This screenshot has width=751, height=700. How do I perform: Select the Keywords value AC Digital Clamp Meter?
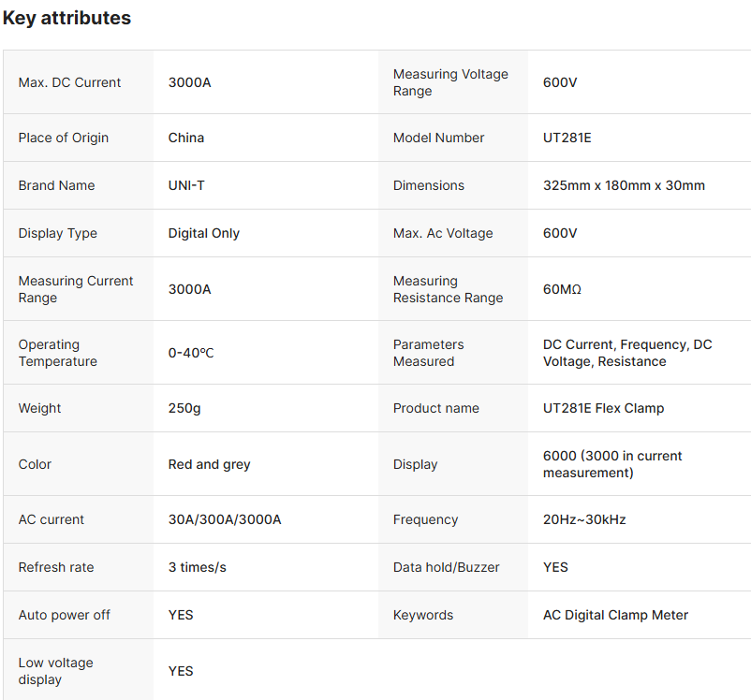pos(615,615)
